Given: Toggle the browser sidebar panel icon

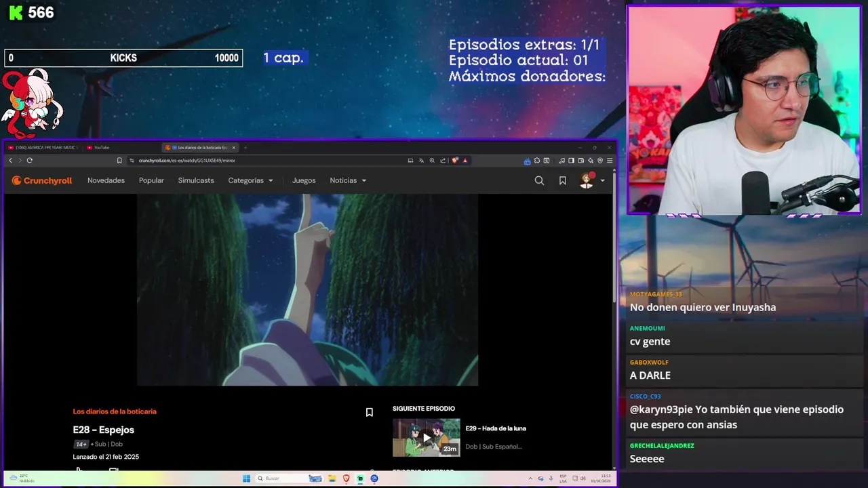Looking at the screenshot, I should pyautogui.click(x=571, y=161).
